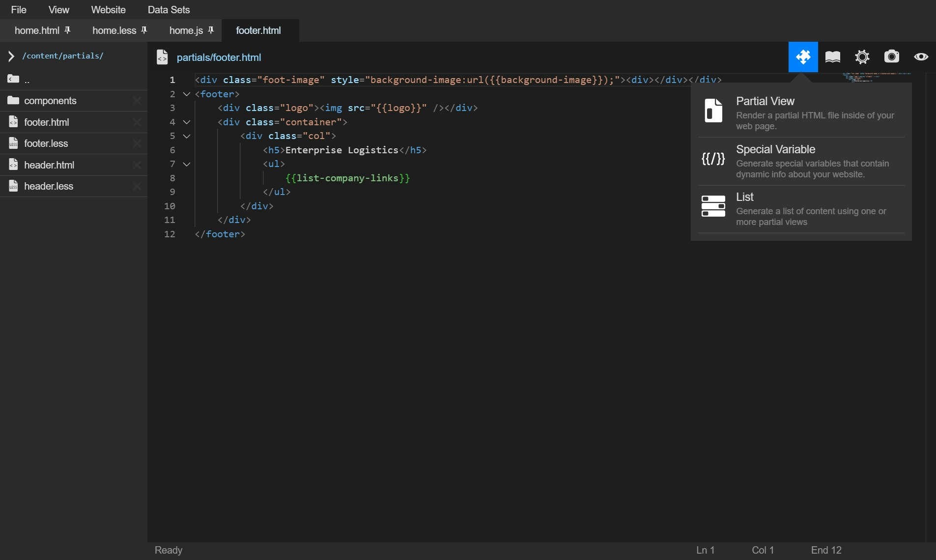This screenshot has width=936, height=560.
Task: Open the components folder
Action: 74,101
